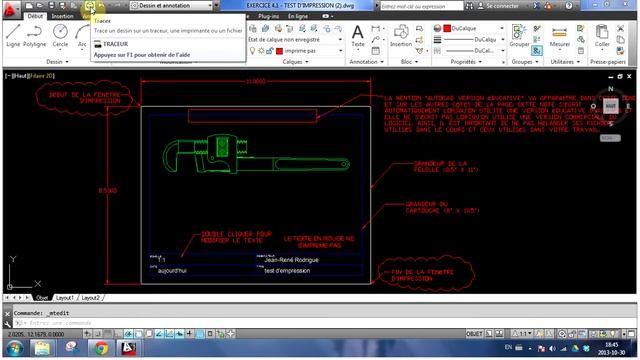Pick the Arc tool
The image size is (640, 360).
[x=82, y=36]
